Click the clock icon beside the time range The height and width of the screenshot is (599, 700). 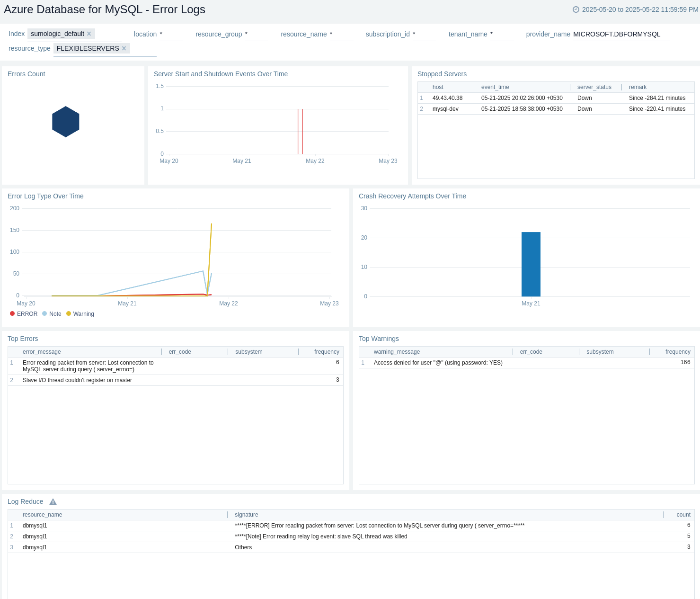(x=576, y=9)
